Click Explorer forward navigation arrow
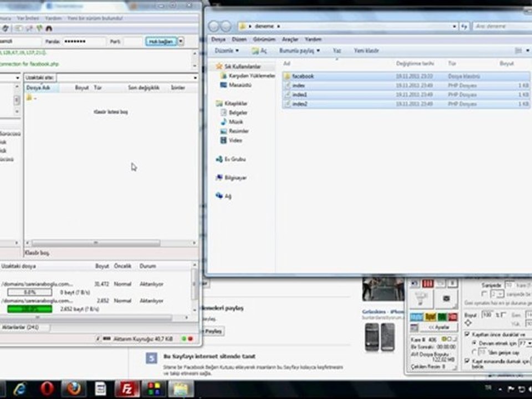The height and width of the screenshot is (399, 532). point(226,26)
